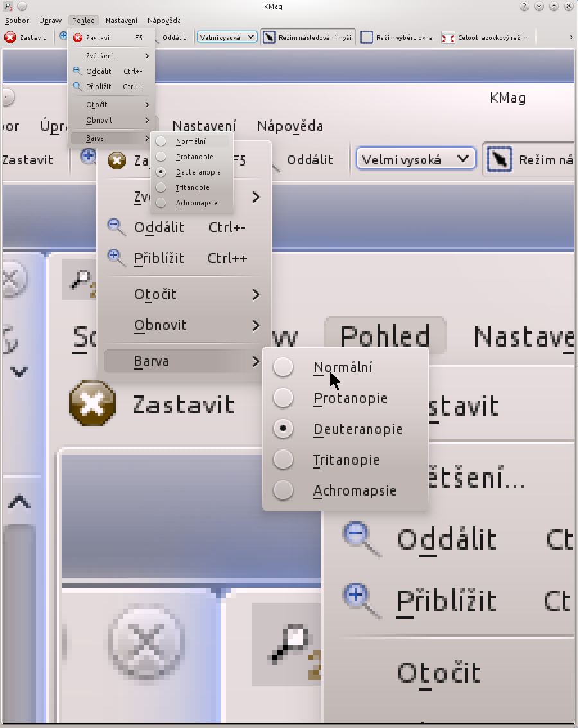The width and height of the screenshot is (578, 728).
Task: Open Zvětšení... submenu in the unmagnified Pohled menu
Action: (x=112, y=56)
